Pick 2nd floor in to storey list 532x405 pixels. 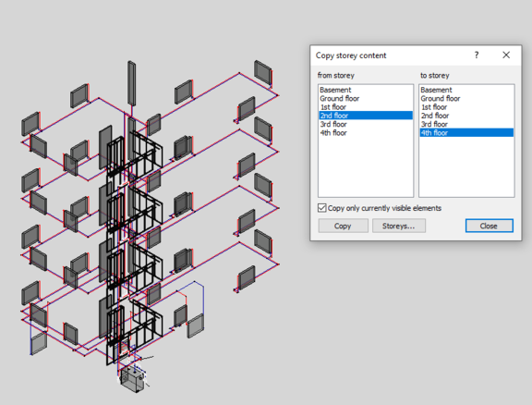[466, 116]
